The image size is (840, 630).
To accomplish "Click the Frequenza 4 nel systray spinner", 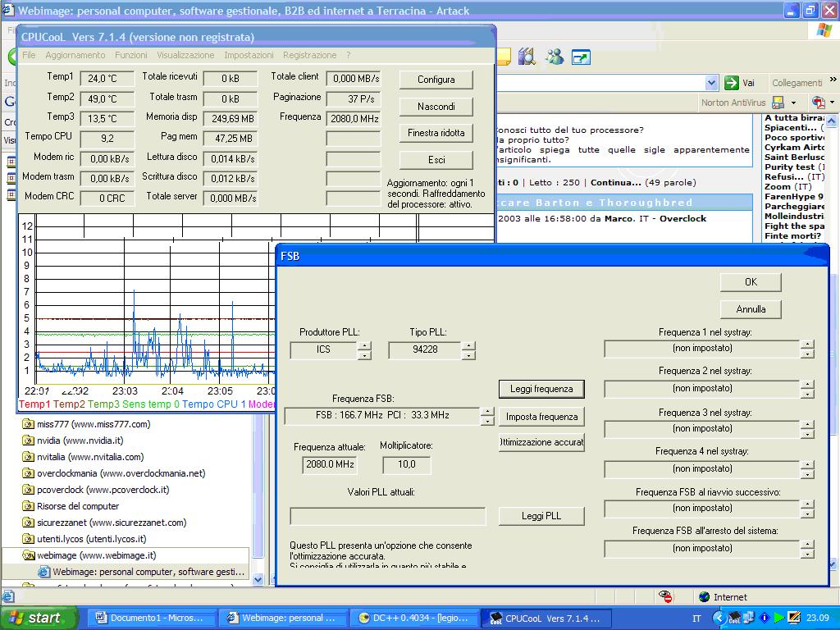I will (x=807, y=468).
